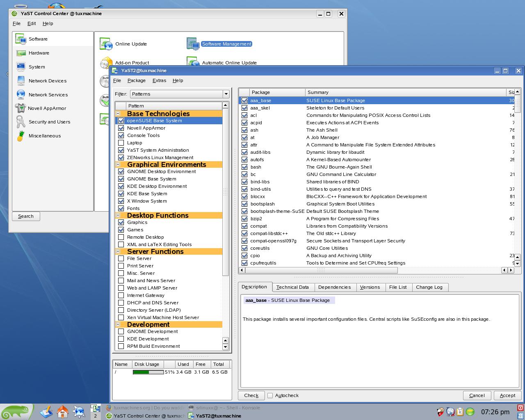
Task: Click the green updater tray icon
Action: tap(470, 412)
